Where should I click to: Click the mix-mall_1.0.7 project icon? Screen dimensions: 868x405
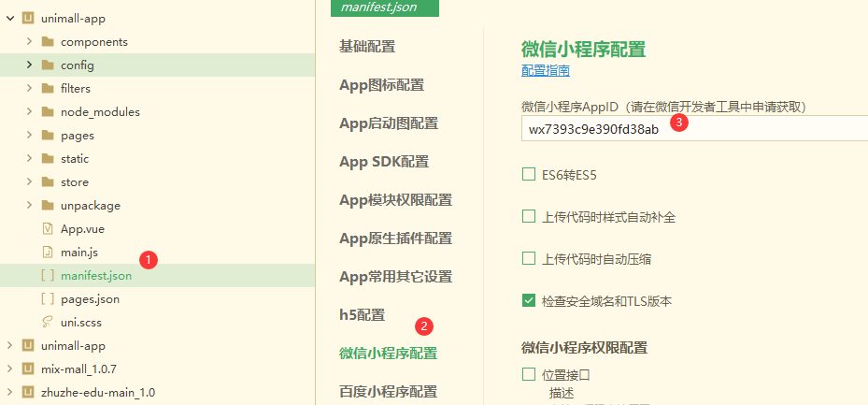(28, 369)
